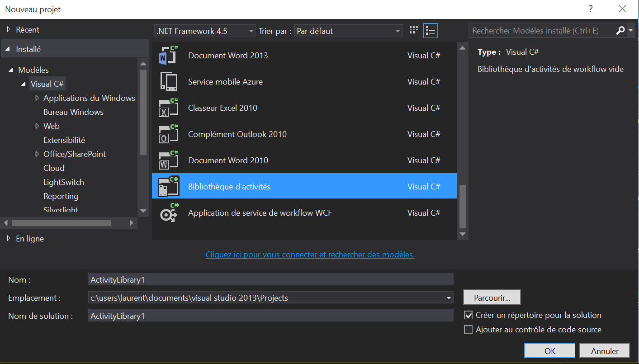Select Extensibilité category
Viewport: 639px width, 364px height.
click(x=64, y=140)
